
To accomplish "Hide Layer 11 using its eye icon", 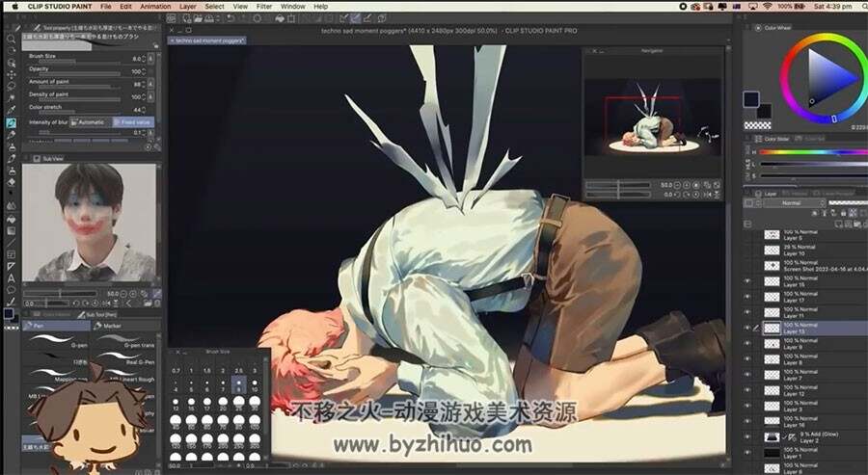I will click(747, 312).
